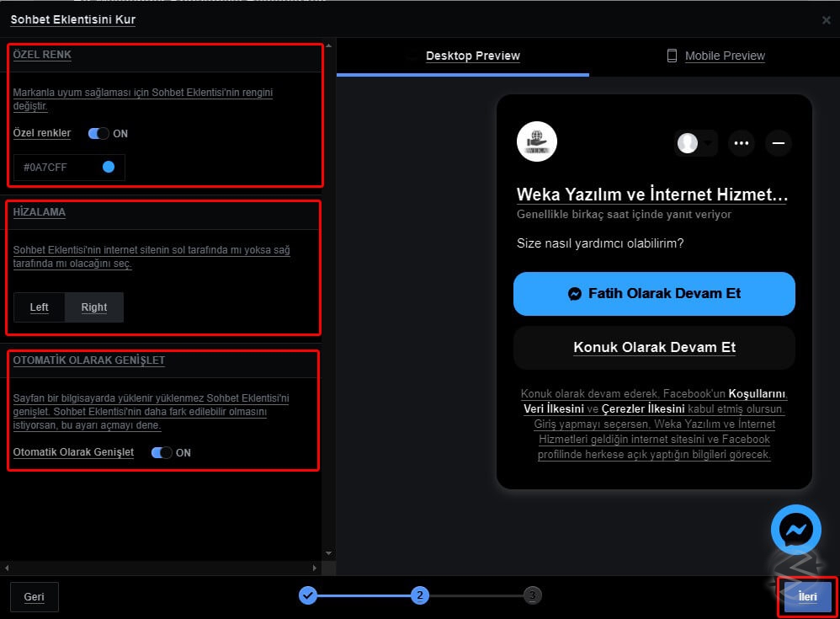Minimize the chat preview window
The width and height of the screenshot is (840, 619).
tap(778, 143)
